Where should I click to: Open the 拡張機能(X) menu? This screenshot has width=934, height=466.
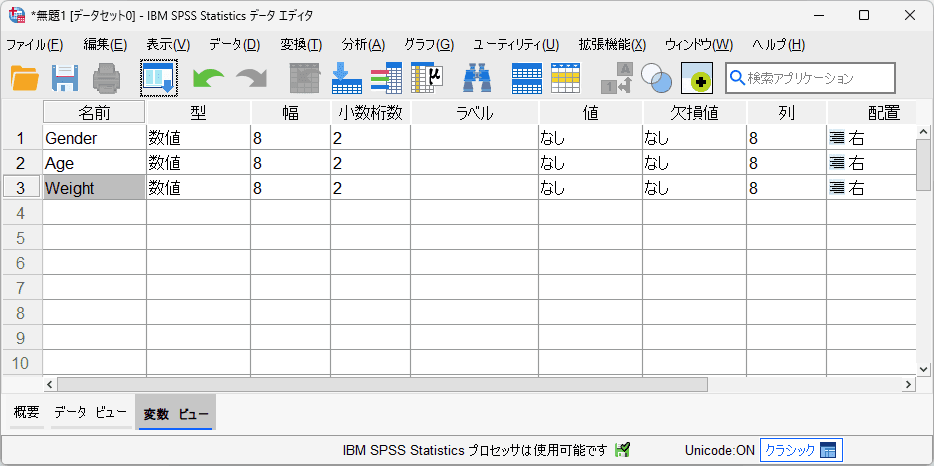click(612, 45)
